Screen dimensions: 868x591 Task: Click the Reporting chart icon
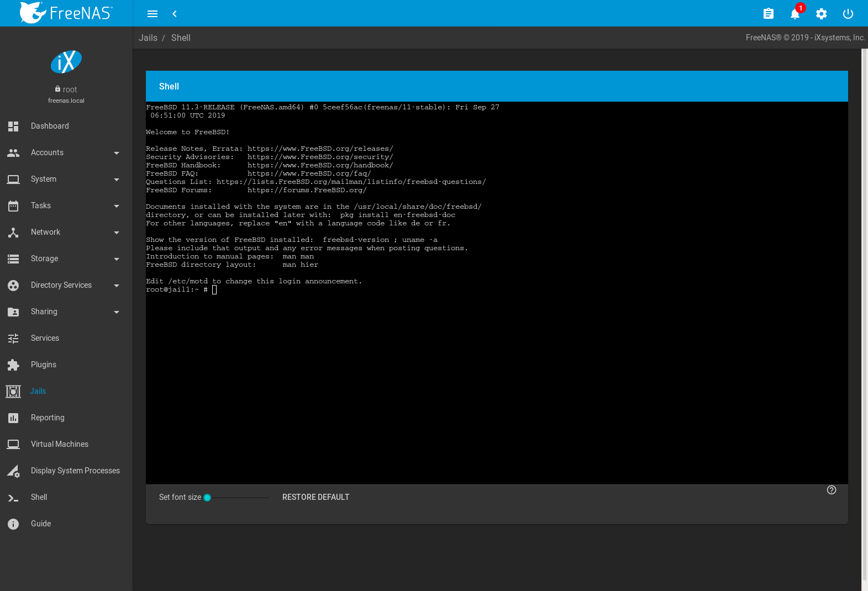(13, 418)
